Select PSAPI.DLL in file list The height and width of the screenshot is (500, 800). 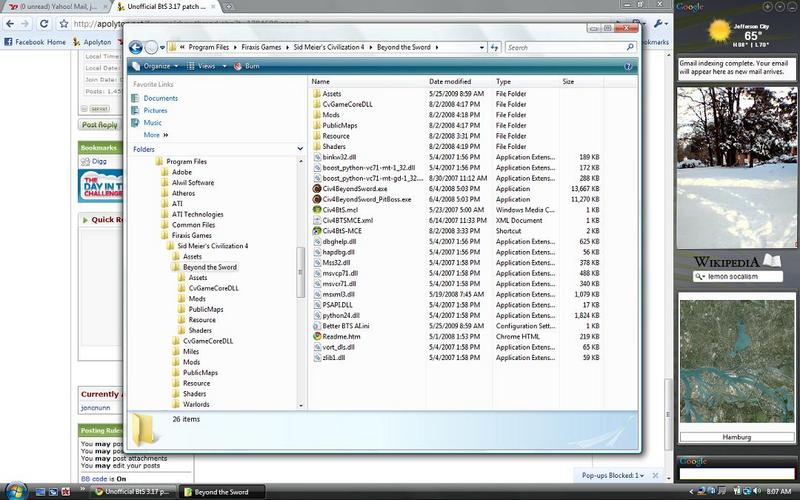click(x=337, y=305)
